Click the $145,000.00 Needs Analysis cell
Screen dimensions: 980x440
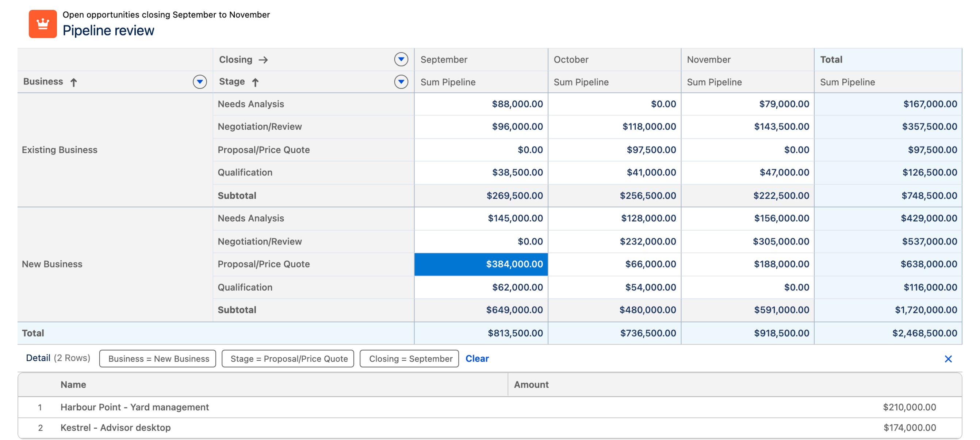pyautogui.click(x=481, y=219)
